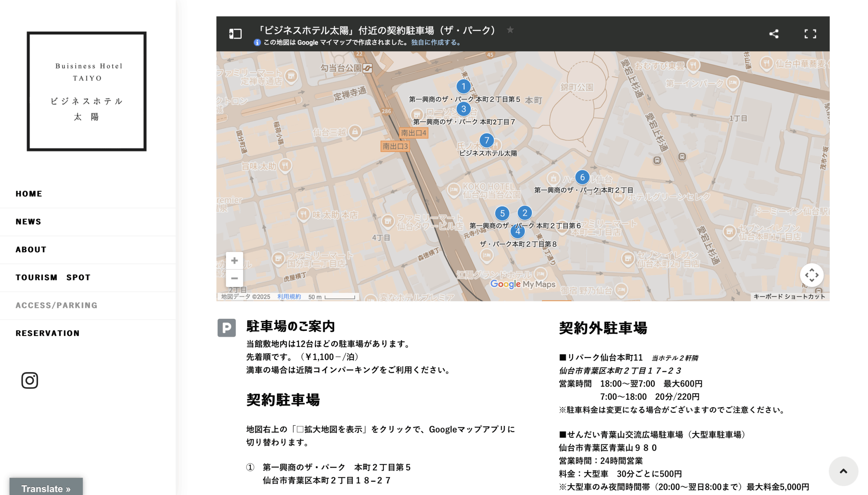Click the map share icon
868x495 pixels.
(773, 34)
